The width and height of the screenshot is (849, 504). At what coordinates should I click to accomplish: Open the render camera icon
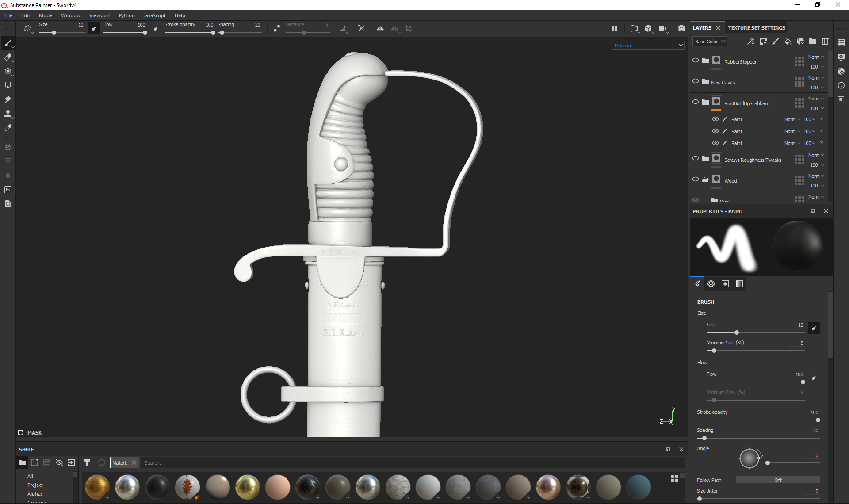point(681,28)
